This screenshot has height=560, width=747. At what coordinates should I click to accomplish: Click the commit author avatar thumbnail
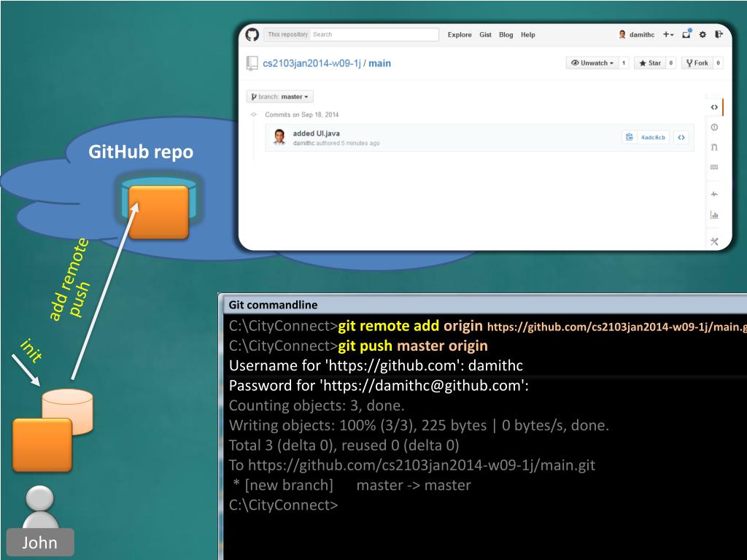(x=279, y=136)
